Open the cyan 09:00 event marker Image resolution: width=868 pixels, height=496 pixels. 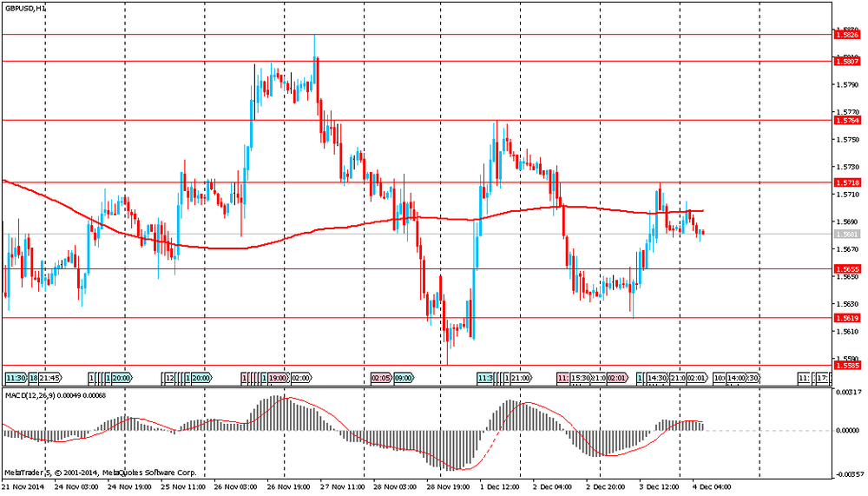tap(404, 379)
